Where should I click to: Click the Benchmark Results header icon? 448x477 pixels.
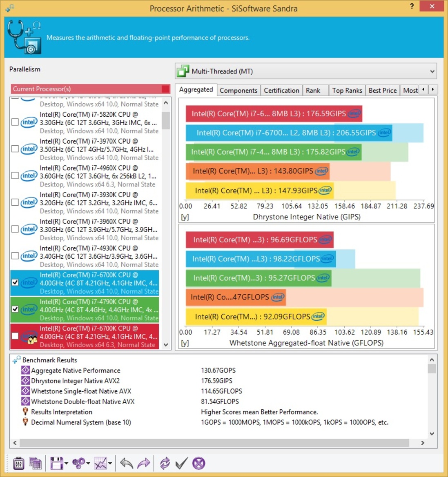pyautogui.click(x=16, y=360)
